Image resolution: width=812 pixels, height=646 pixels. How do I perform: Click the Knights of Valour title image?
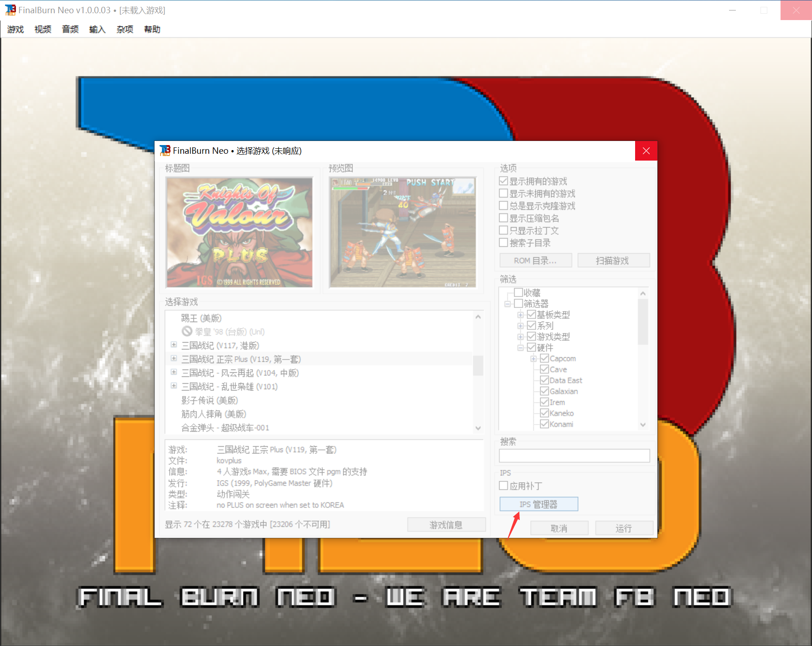pos(239,233)
